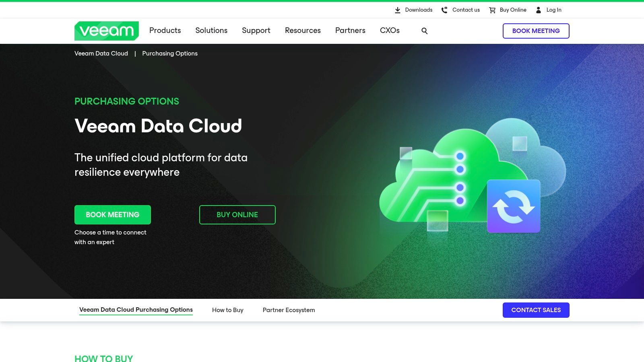This screenshot has height=362, width=644.
Task: Click the Log In person icon
Action: pos(539,10)
